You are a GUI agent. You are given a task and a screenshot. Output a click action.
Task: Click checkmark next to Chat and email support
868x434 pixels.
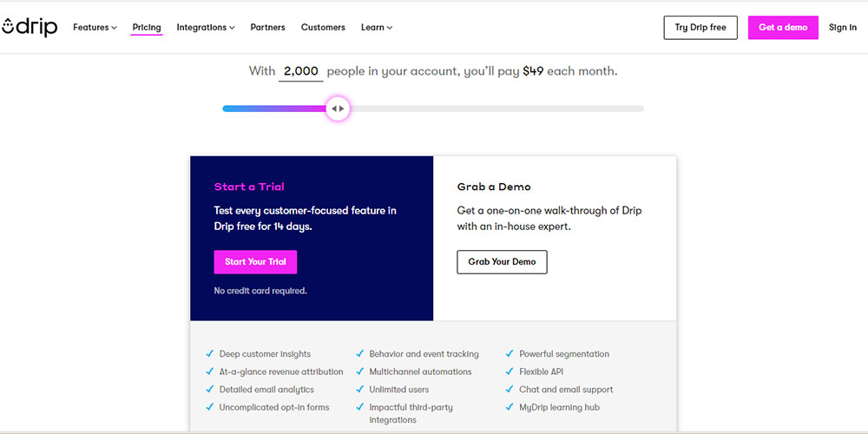[x=510, y=389]
